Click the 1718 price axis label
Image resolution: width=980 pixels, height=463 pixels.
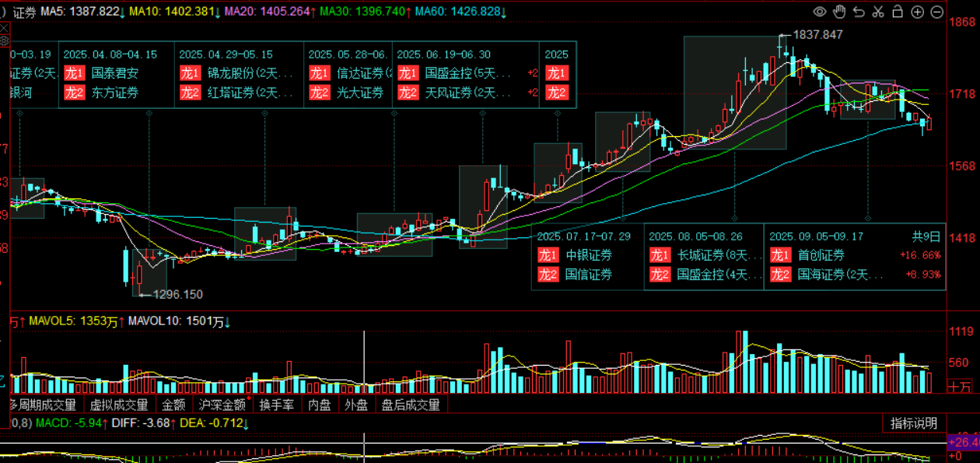point(962,93)
